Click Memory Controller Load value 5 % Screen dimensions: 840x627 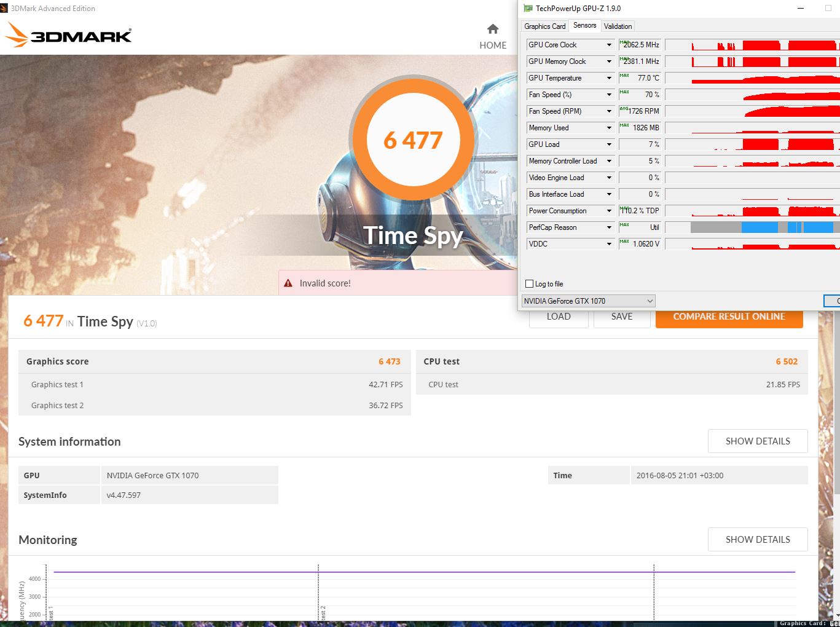640,161
